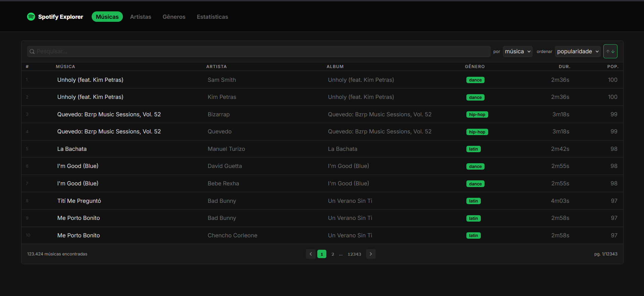Select artist Manuel Turizo
The width and height of the screenshot is (644, 296).
[226, 149]
